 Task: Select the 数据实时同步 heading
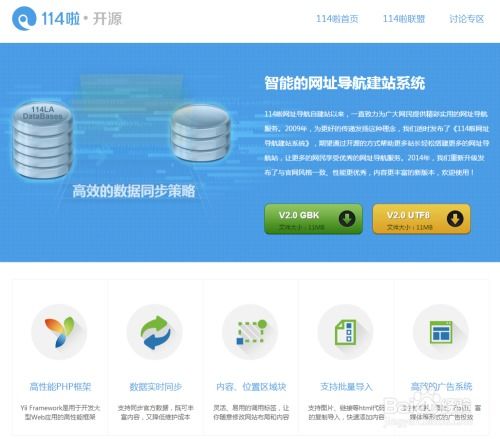click(156, 387)
